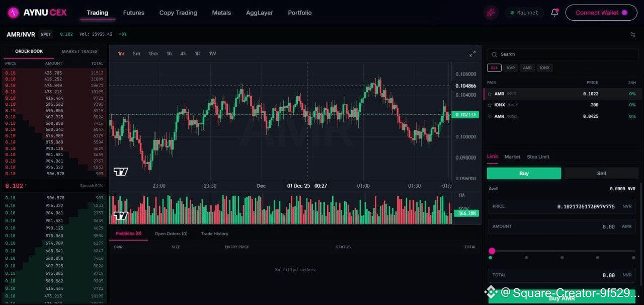Click the search magnifier icon
The image size is (644, 305).
[495, 54]
